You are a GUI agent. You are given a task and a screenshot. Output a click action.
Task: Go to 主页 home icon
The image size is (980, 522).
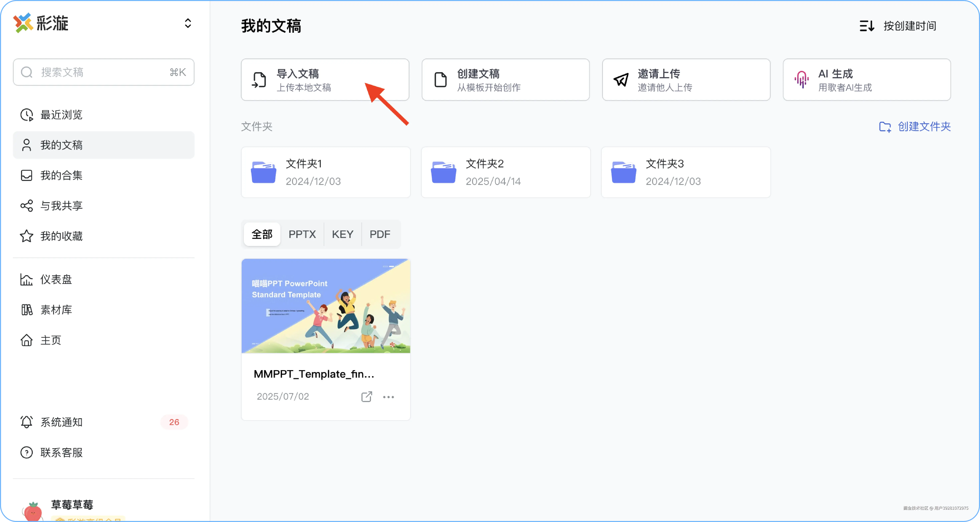coord(27,340)
